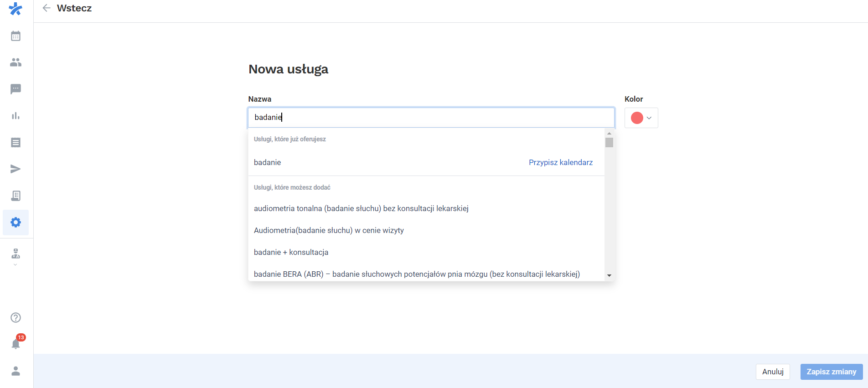Viewport: 868px width, 388px height.
Task: Open the user account icon
Action: 15,371
